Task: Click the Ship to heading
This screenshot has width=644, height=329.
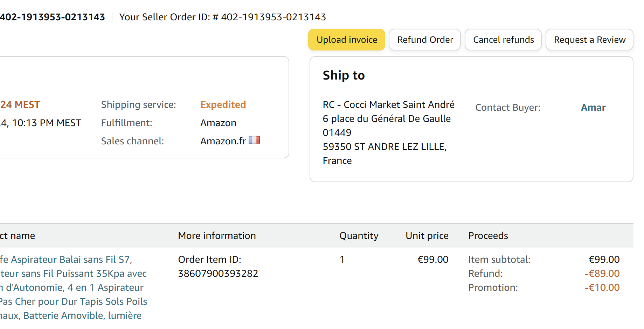Action: coord(344,76)
